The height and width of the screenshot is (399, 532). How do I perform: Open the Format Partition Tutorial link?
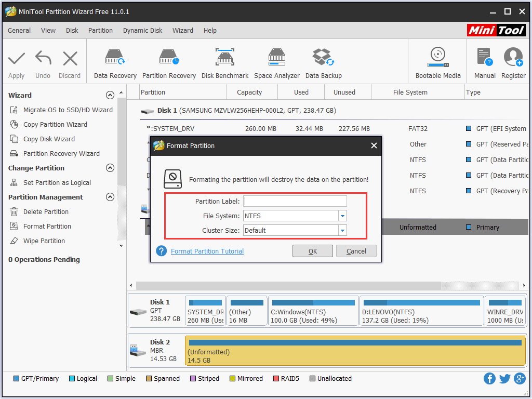[207, 251]
